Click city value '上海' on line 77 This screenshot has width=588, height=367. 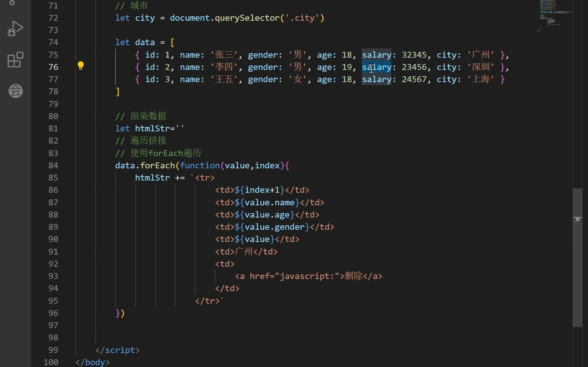click(481, 79)
